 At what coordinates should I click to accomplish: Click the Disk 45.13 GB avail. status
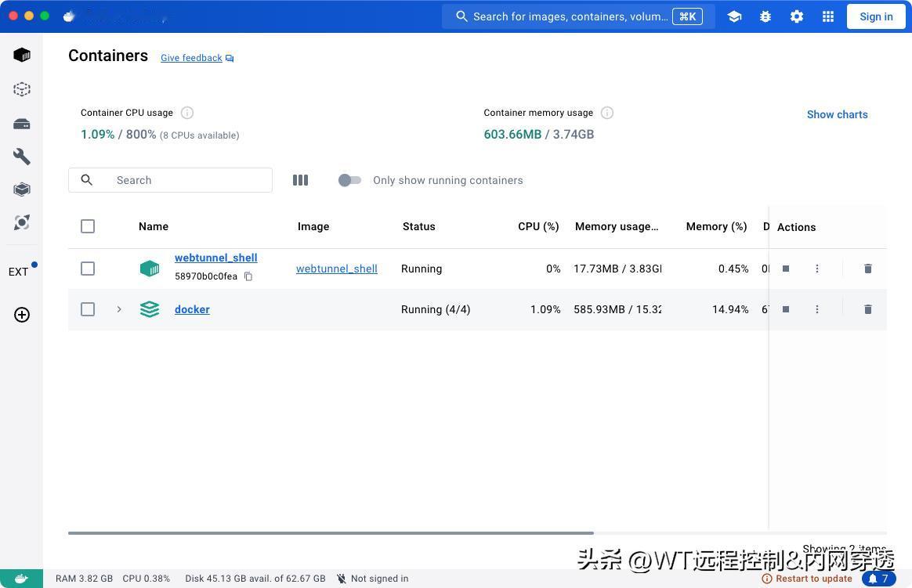(x=255, y=579)
